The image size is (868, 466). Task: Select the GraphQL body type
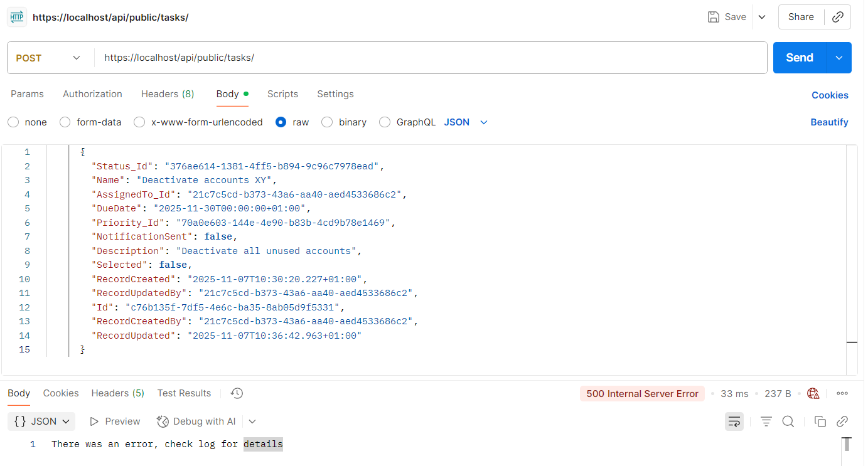tap(385, 122)
